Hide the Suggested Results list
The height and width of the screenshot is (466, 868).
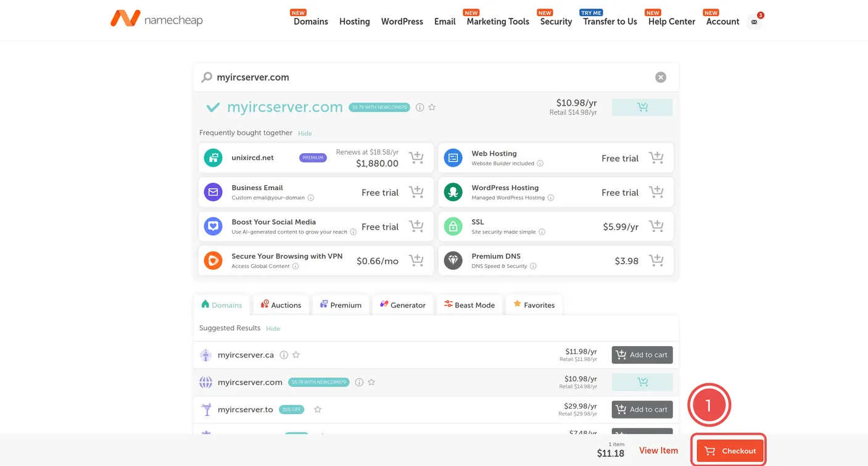pyautogui.click(x=273, y=329)
